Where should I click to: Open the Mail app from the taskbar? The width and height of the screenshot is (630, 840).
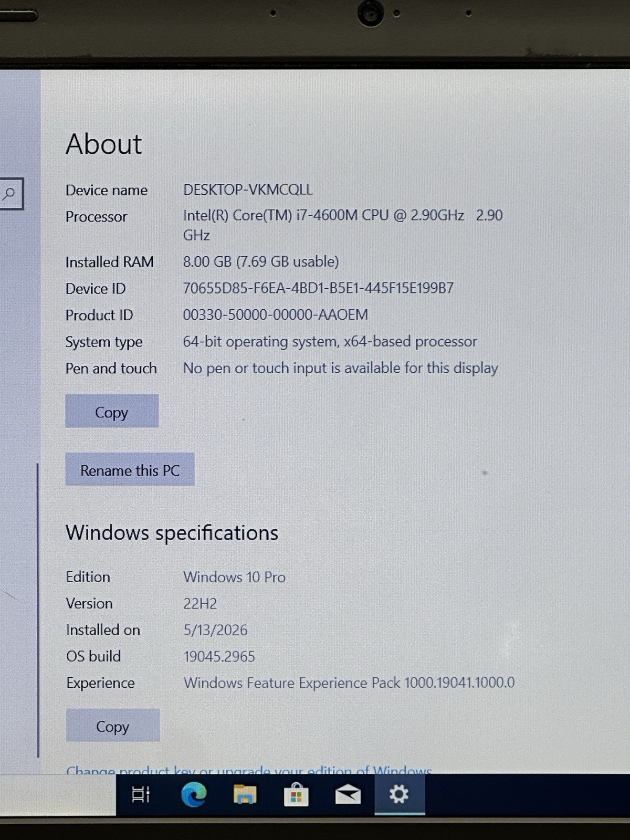(x=348, y=795)
